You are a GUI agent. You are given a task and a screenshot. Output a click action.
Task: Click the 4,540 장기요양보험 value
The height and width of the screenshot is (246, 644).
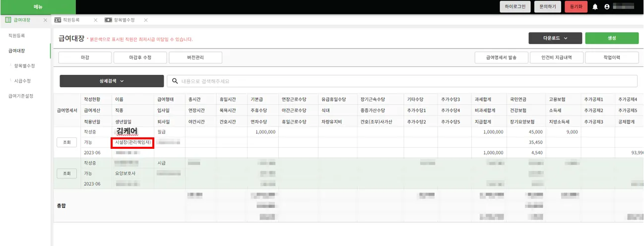[537, 153]
